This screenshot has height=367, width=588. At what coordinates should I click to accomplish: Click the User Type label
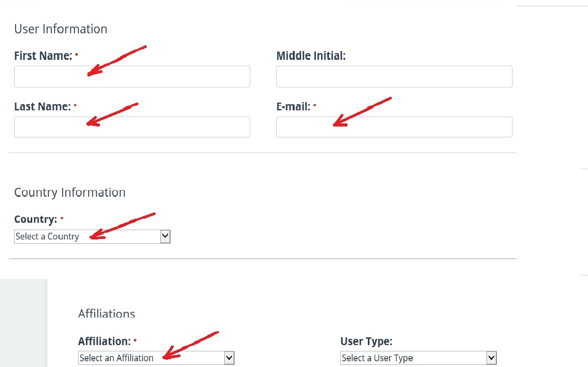(x=366, y=341)
